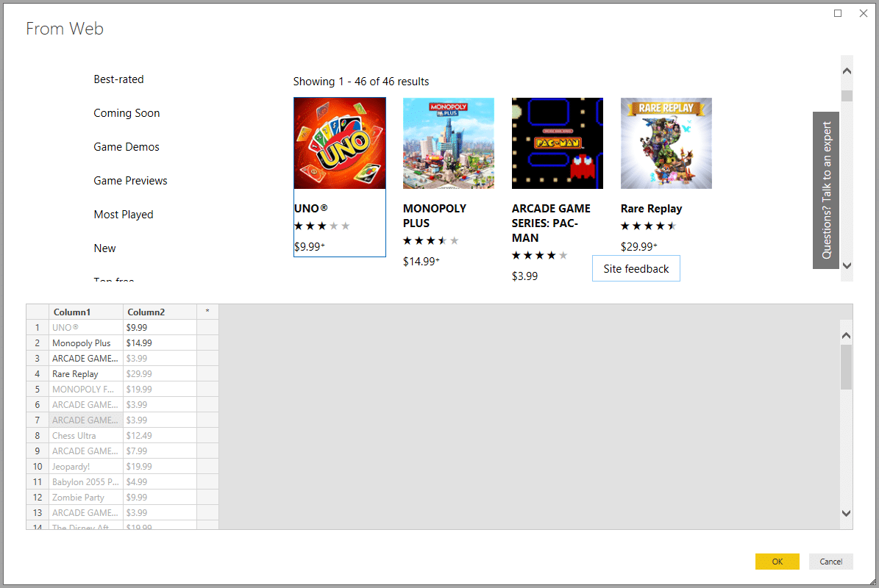Open the Coming Soon category
Screen dimensions: 879x588
click(x=127, y=112)
